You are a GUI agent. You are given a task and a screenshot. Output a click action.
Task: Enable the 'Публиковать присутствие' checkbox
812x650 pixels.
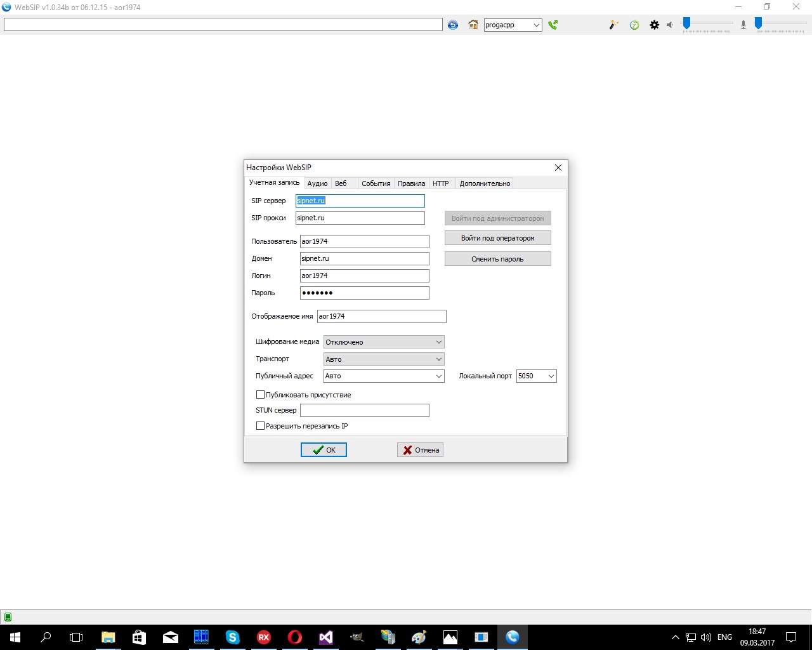[x=260, y=395]
